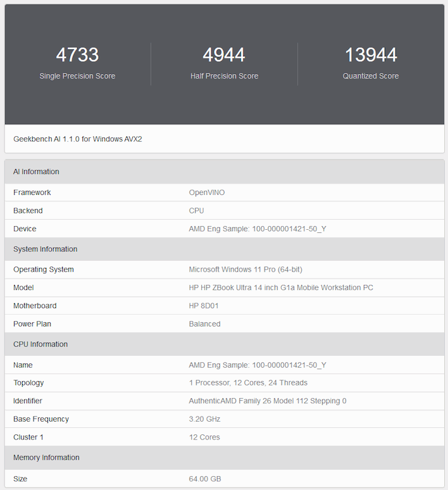Screen dimensions: 448x490
Task: Click the HP ZBook Ultra model value
Action: click(281, 288)
